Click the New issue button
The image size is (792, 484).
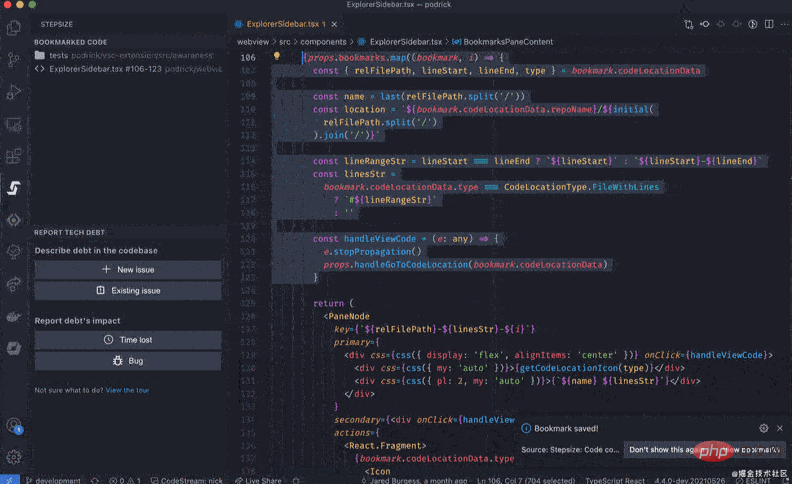click(x=128, y=270)
